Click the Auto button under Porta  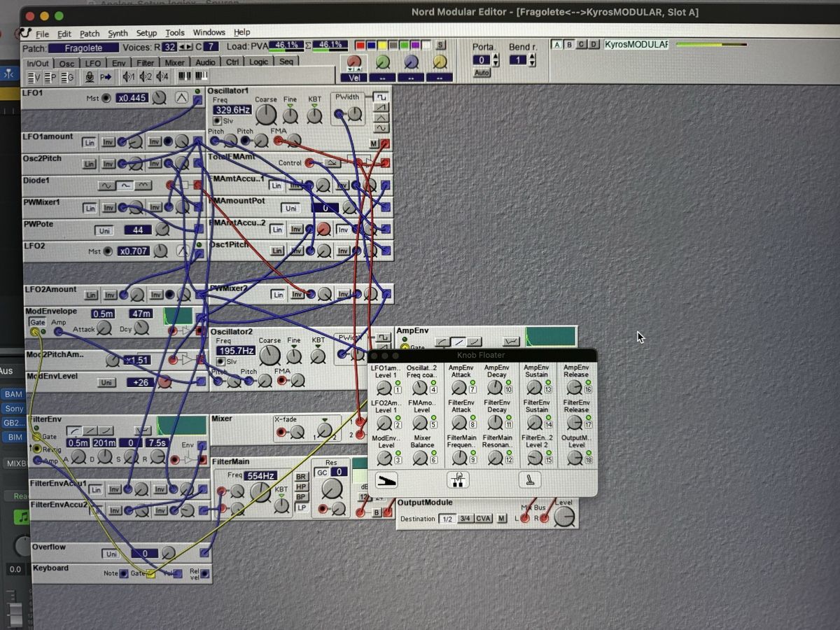pyautogui.click(x=482, y=73)
